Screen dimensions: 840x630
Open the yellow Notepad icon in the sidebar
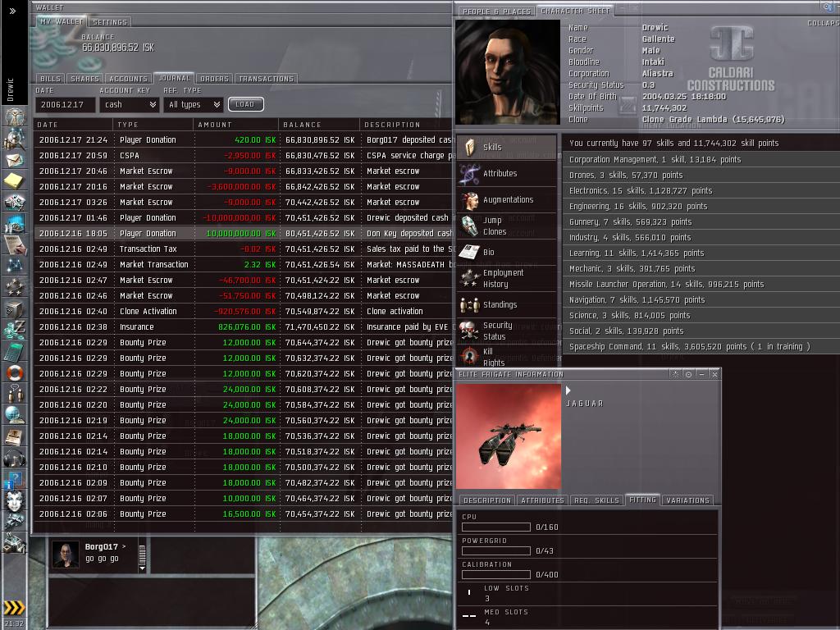15,180
